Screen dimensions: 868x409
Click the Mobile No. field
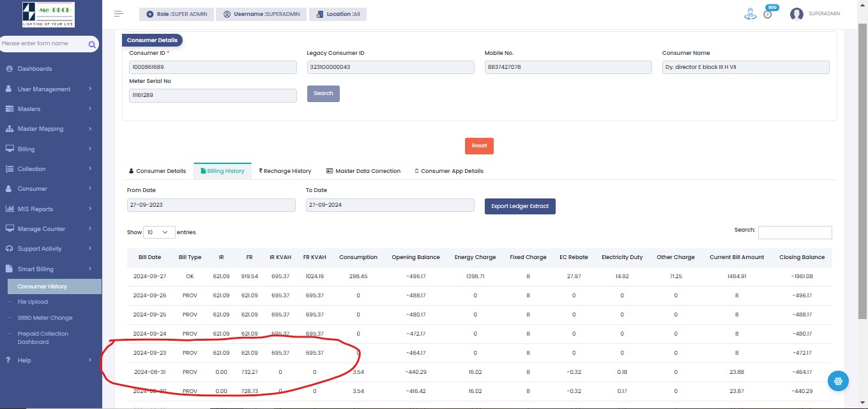point(568,68)
